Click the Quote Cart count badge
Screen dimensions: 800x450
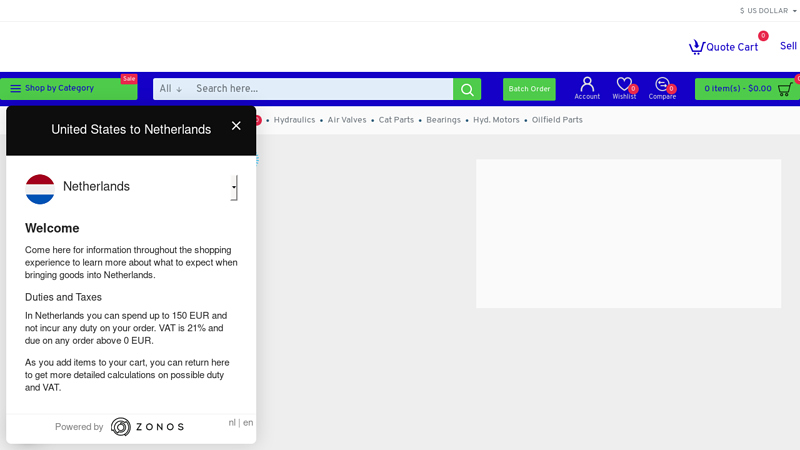[763, 36]
